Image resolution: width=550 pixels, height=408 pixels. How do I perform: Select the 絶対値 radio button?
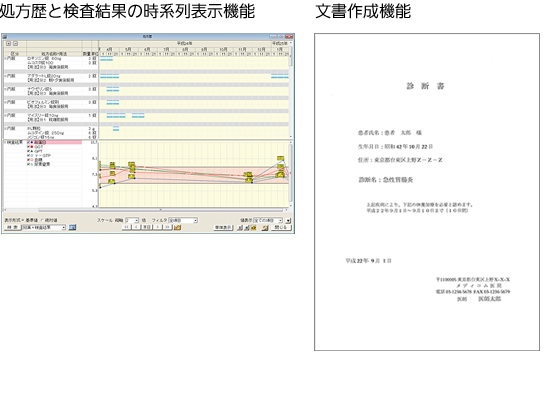pyautogui.click(x=42, y=220)
